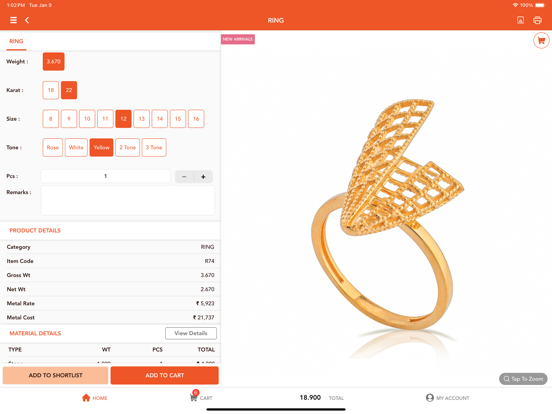The width and height of the screenshot is (552, 414).
Task: Choose ring size 15
Action: [x=178, y=119]
